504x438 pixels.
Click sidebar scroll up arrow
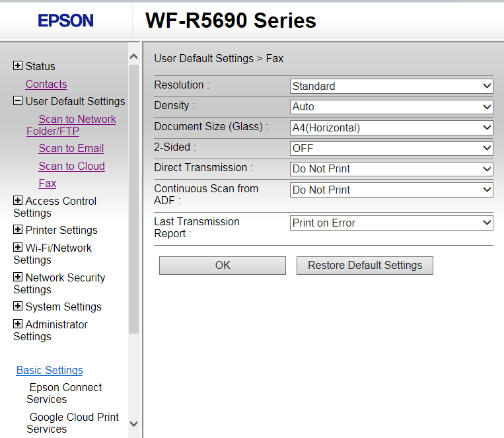[x=133, y=57]
